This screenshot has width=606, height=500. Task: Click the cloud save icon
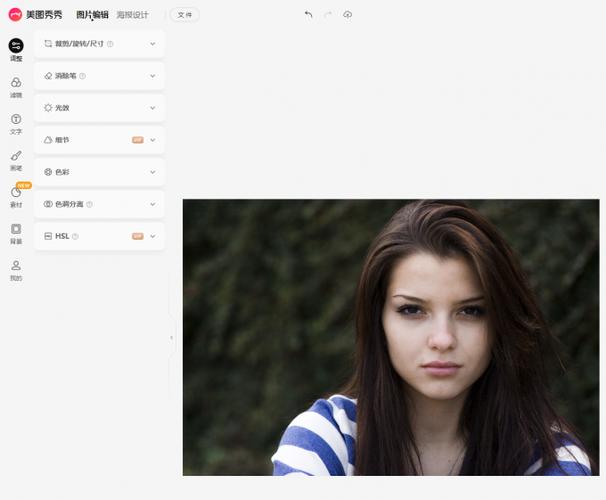coord(348,15)
